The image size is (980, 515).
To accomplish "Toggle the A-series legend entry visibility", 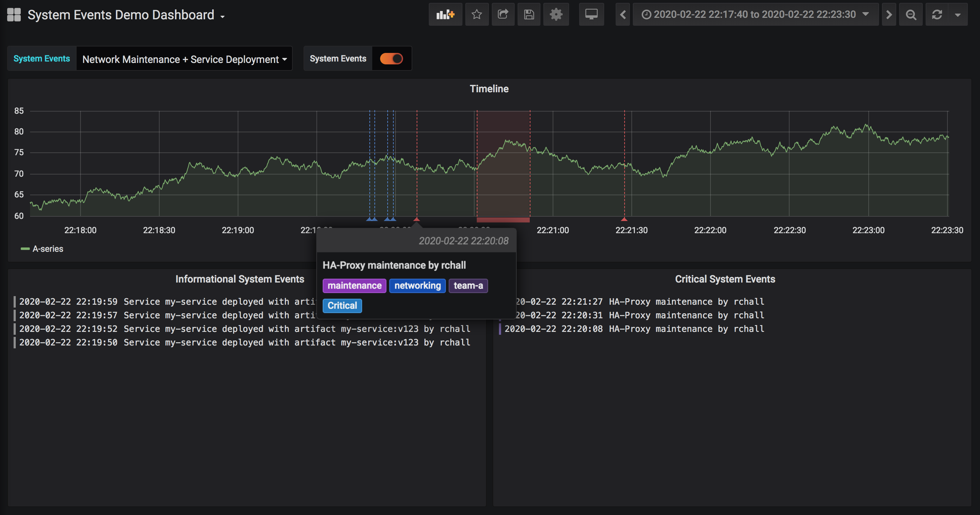I will click(x=48, y=249).
